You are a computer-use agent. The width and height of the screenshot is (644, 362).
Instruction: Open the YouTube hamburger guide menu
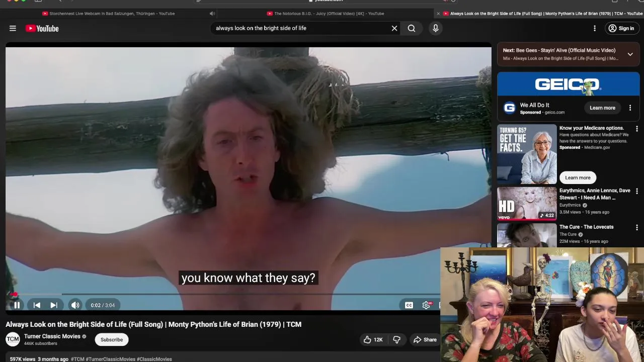(13, 29)
